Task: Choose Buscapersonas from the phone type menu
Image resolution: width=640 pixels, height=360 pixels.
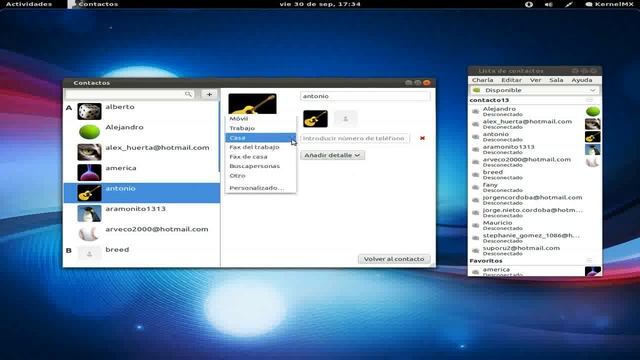Action: pyautogui.click(x=260, y=166)
